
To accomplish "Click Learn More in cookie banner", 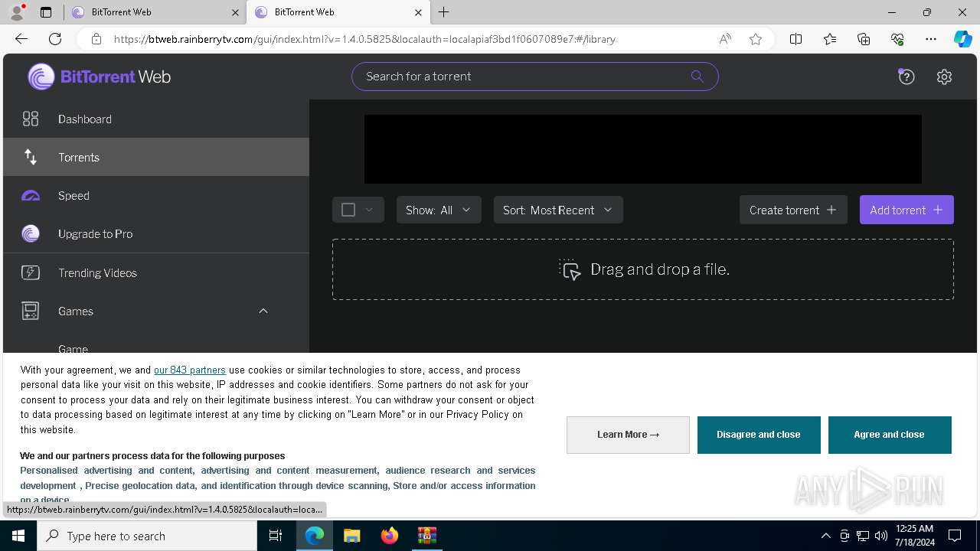I will coord(628,435).
